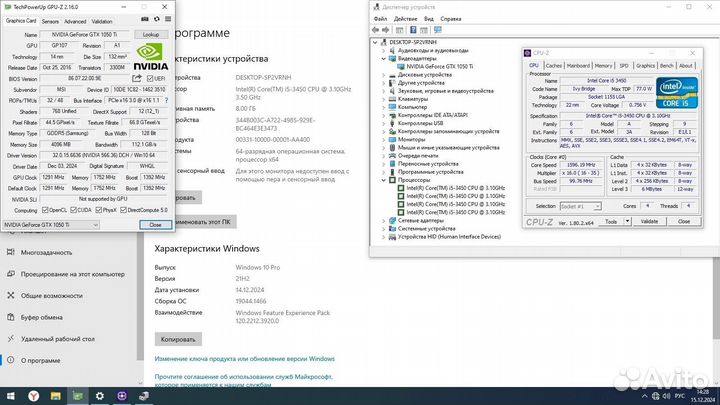This screenshot has height=405, width=720.
Task: Open File Explorer from the taskbar
Action: tap(56, 396)
